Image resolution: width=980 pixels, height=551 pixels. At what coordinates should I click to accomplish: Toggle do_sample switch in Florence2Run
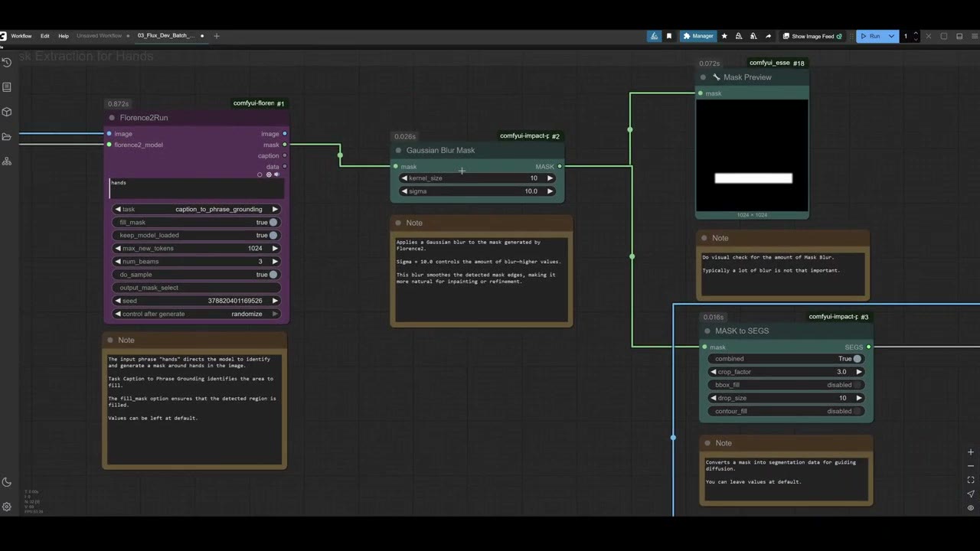pyautogui.click(x=273, y=275)
